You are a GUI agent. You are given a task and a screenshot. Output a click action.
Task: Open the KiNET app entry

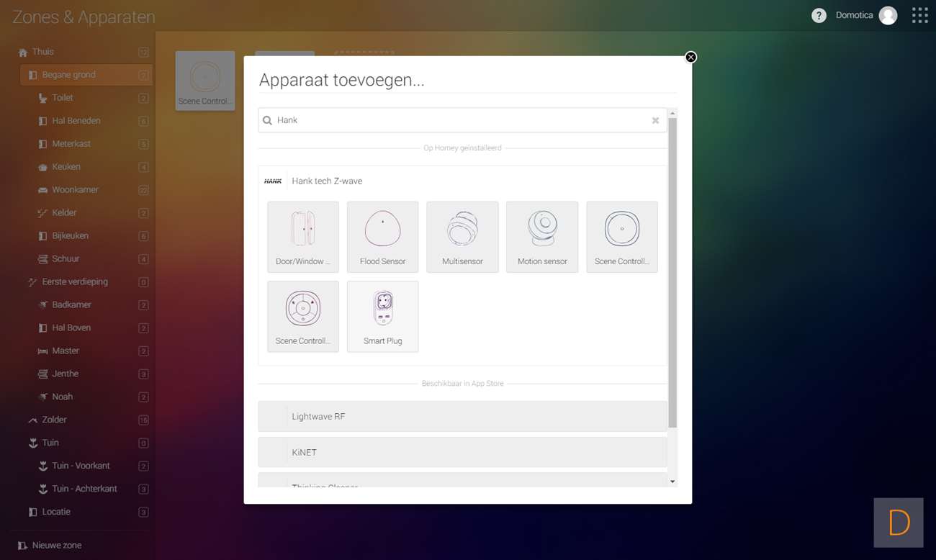[x=462, y=453]
